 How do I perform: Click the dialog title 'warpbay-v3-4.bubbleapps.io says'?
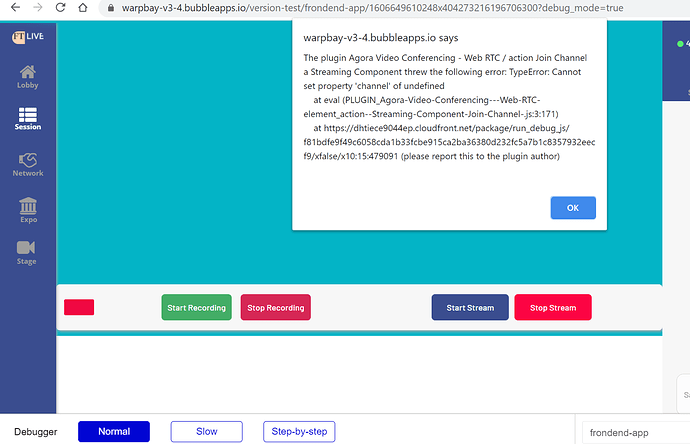(x=381, y=38)
